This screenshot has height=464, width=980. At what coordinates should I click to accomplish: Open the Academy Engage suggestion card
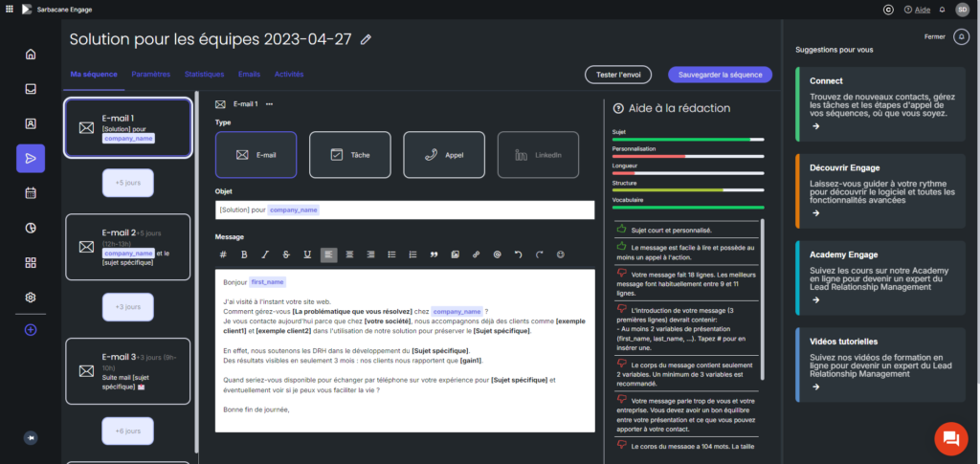pos(880,277)
